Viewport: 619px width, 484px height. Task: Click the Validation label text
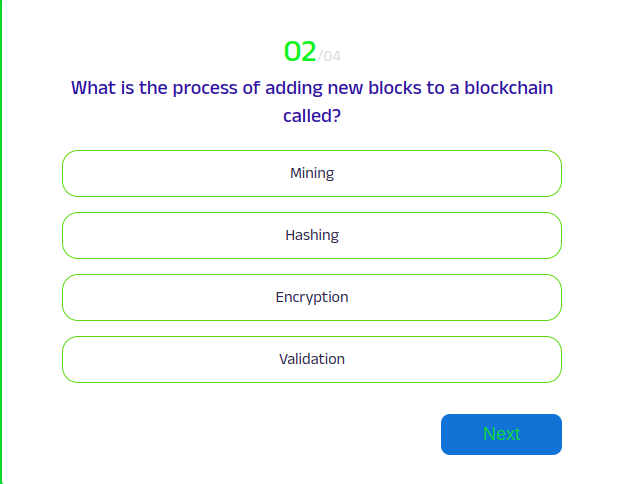click(312, 359)
